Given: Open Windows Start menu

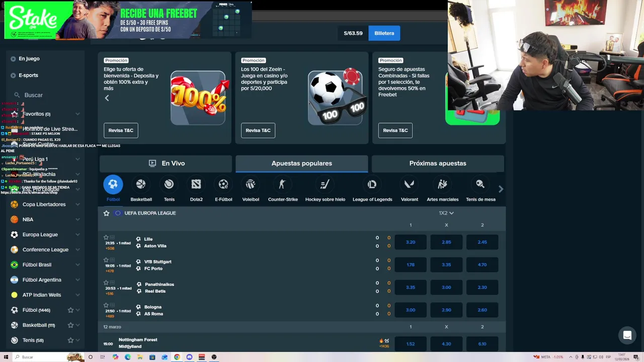Looking at the screenshot, I should click(6, 357).
